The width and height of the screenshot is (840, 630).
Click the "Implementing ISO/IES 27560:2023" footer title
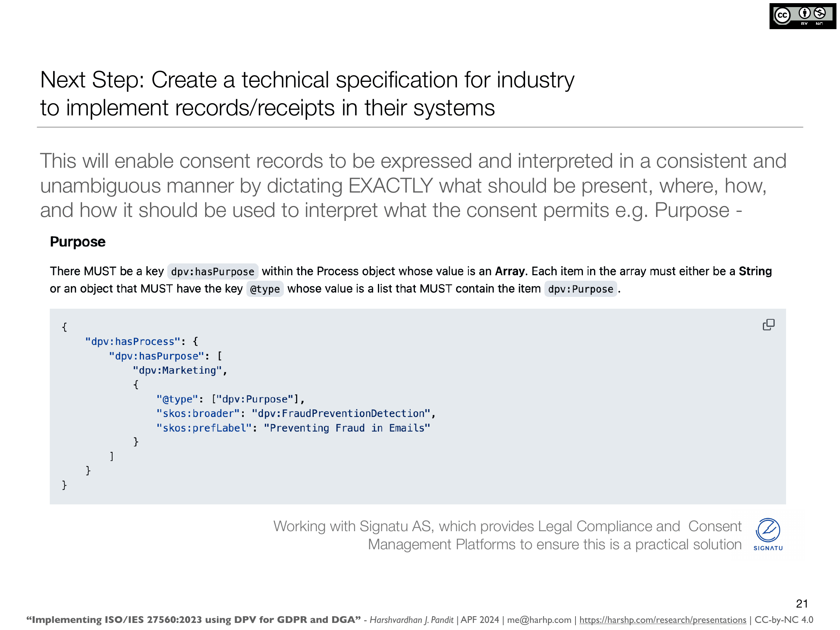point(193,620)
